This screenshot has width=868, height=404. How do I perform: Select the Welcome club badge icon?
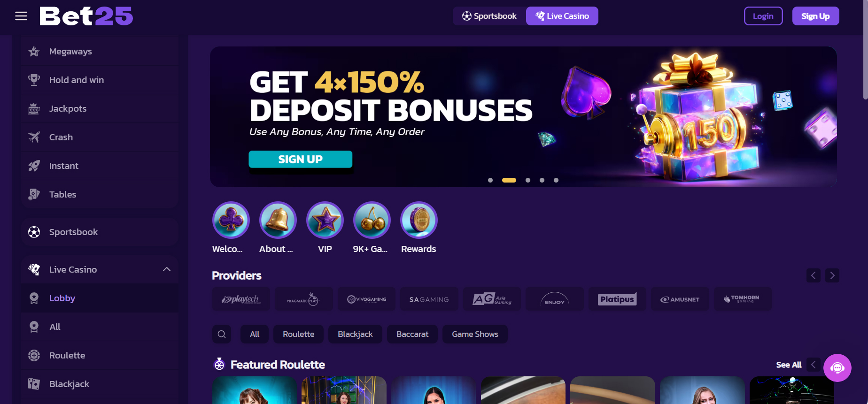coord(231,220)
